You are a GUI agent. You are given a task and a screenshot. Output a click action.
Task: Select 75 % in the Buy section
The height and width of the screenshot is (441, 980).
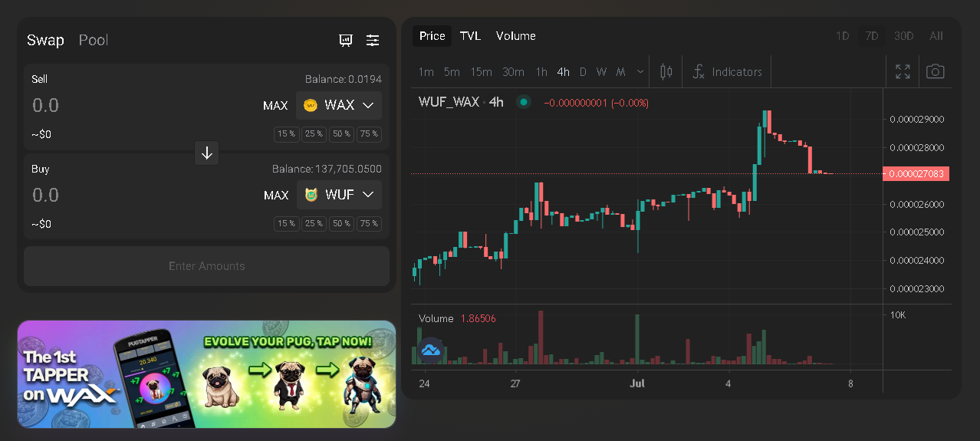[369, 223]
